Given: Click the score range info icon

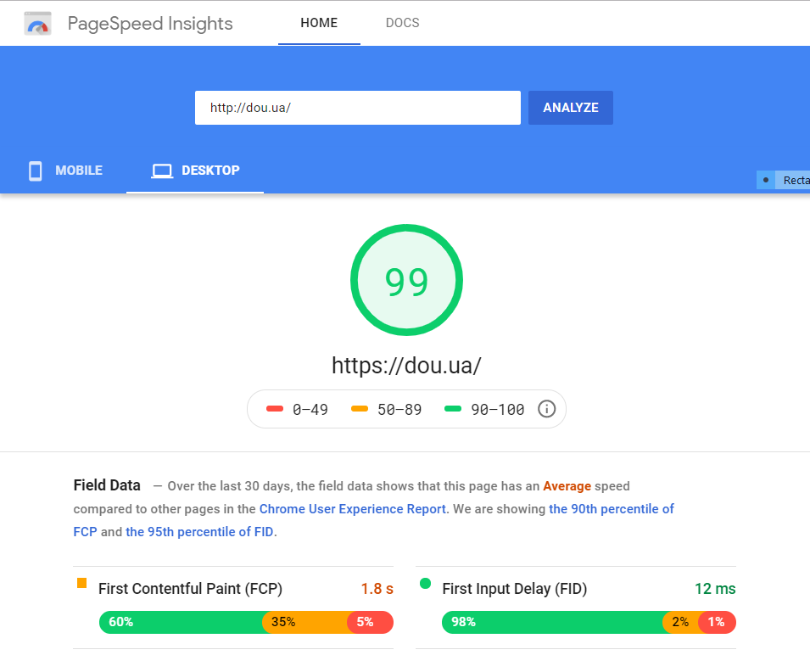Looking at the screenshot, I should (546, 409).
